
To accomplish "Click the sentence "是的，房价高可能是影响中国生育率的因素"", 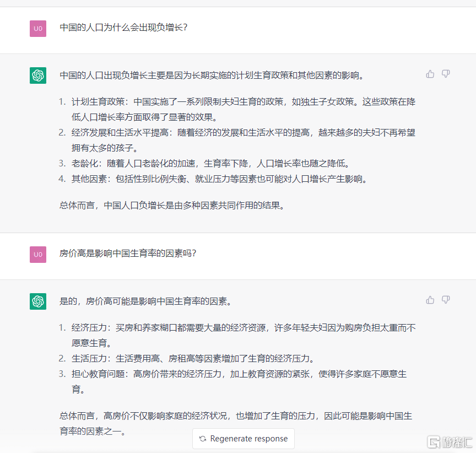I will pyautogui.click(x=145, y=301).
